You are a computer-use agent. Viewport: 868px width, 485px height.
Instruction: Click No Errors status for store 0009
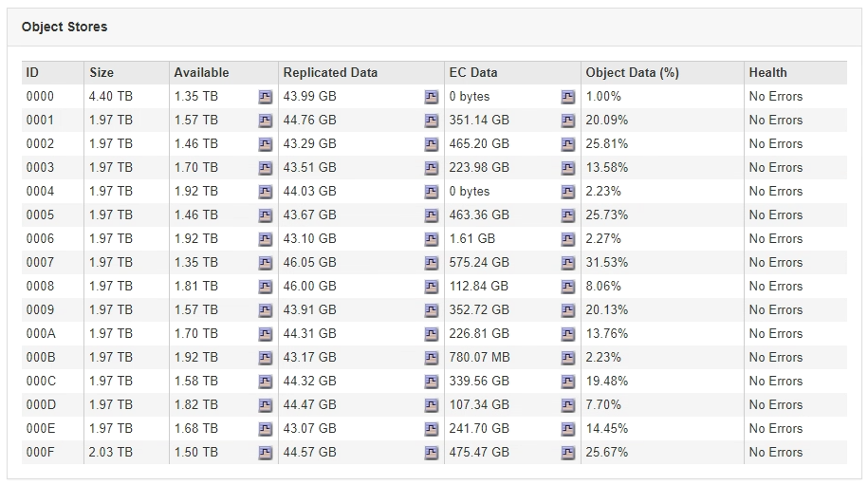[x=775, y=310]
